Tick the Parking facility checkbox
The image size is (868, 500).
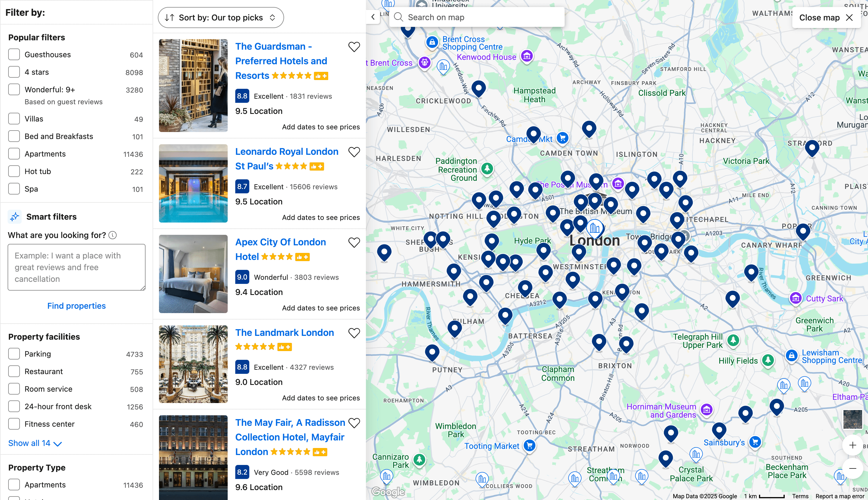click(14, 354)
